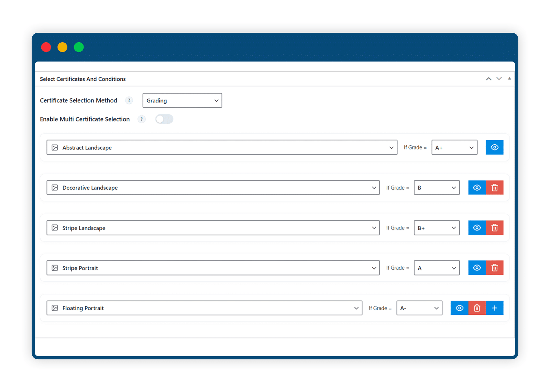Toggle Enable Multi Certificate Selection switch
The height and width of the screenshot is (392, 550).
[164, 119]
